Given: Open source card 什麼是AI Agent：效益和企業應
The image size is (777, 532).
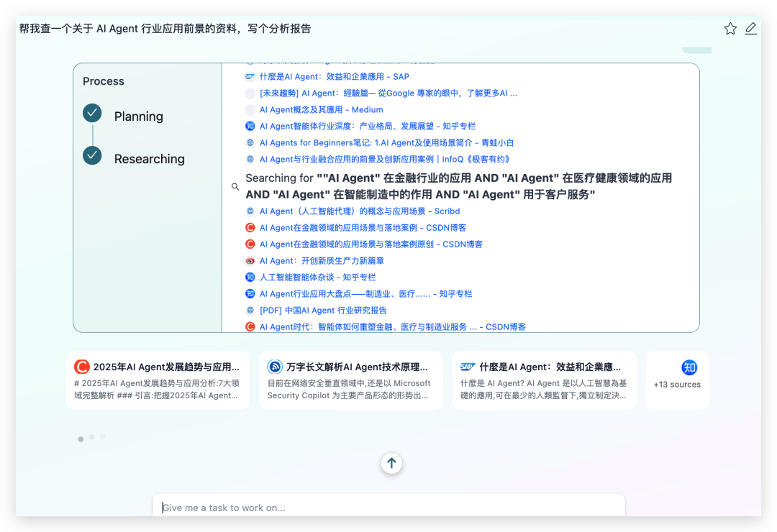Looking at the screenshot, I should [544, 380].
